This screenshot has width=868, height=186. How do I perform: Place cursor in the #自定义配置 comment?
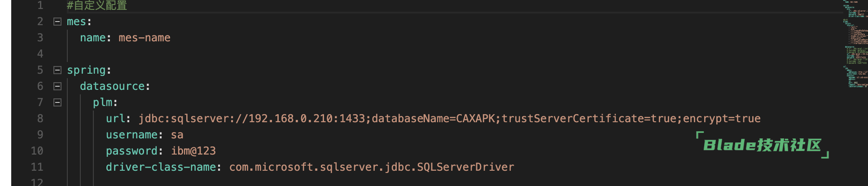coord(97,5)
